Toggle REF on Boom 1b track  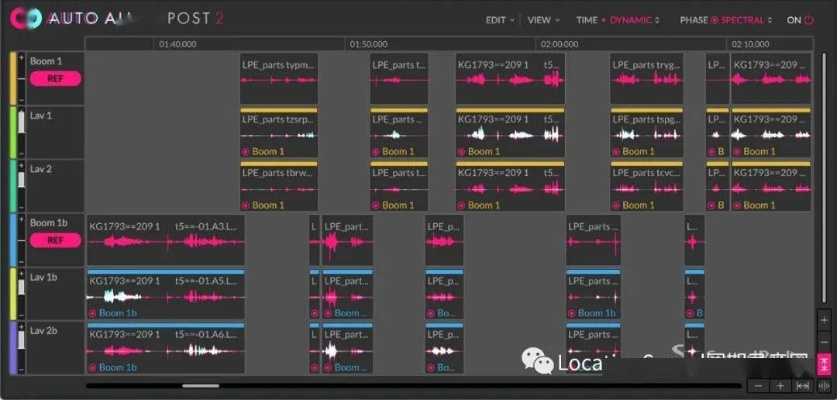(x=49, y=240)
